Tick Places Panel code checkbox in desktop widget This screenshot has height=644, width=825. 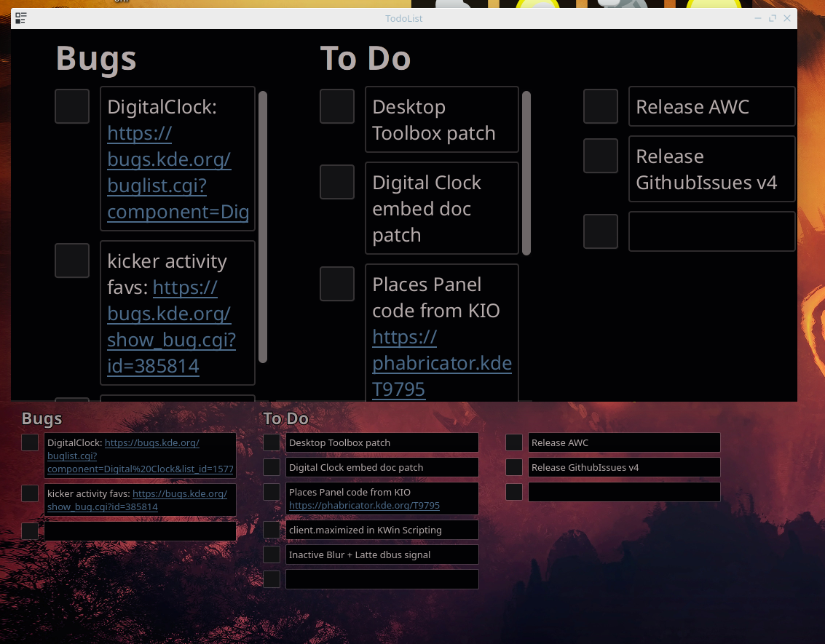click(x=272, y=491)
